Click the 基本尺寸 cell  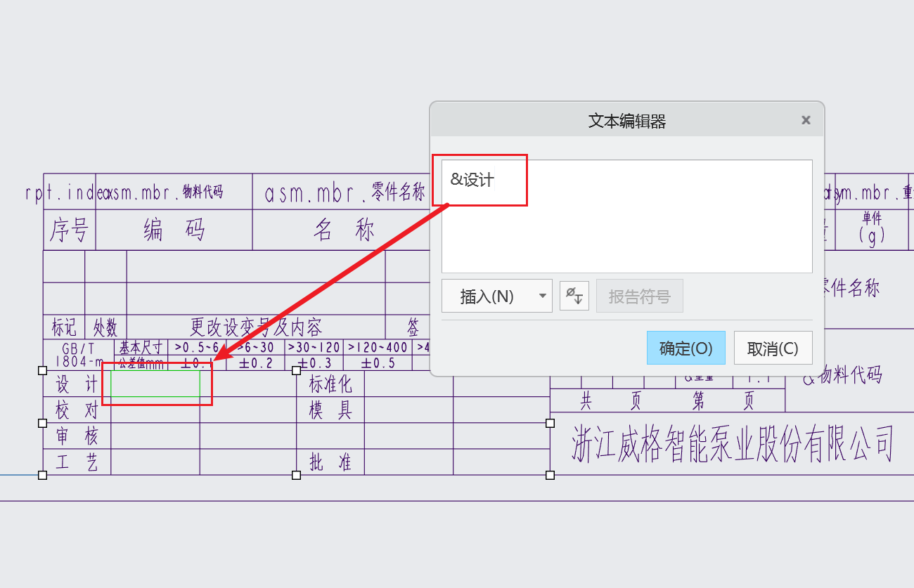(x=141, y=347)
